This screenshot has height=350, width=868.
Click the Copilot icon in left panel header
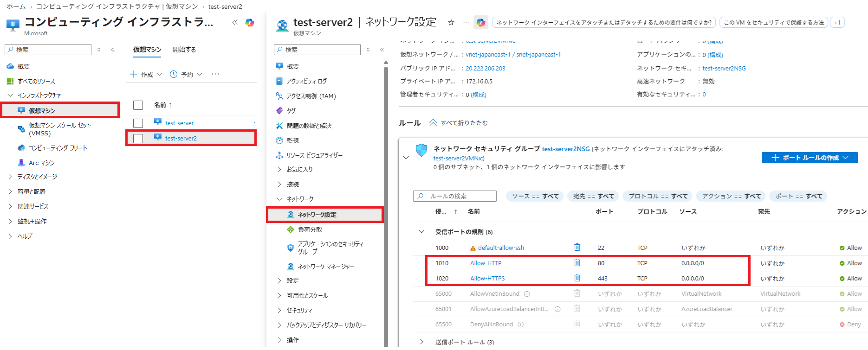pos(250,23)
